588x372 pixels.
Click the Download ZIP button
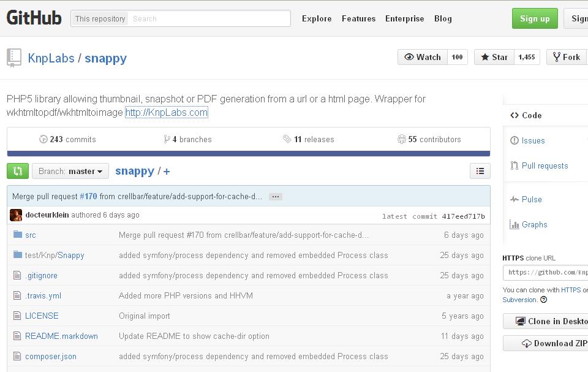coord(546,343)
